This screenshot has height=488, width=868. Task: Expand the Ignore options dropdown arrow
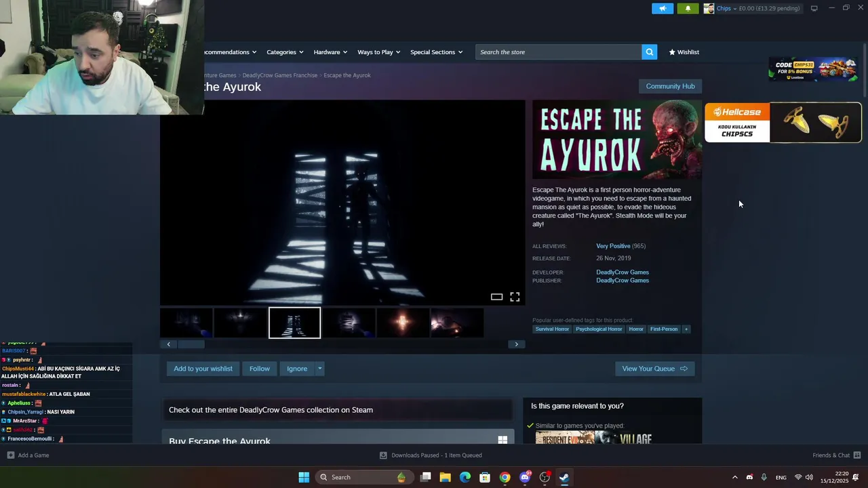319,369
